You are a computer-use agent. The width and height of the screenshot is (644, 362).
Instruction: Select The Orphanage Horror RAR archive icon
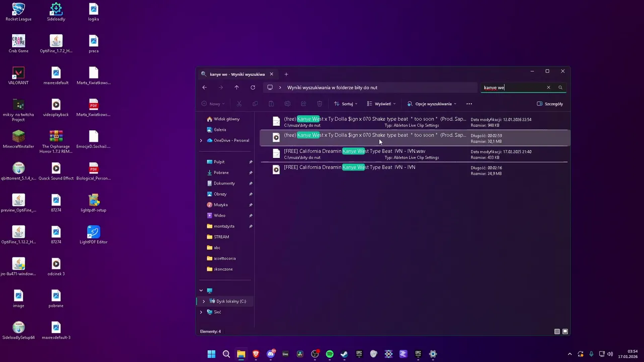point(56,142)
